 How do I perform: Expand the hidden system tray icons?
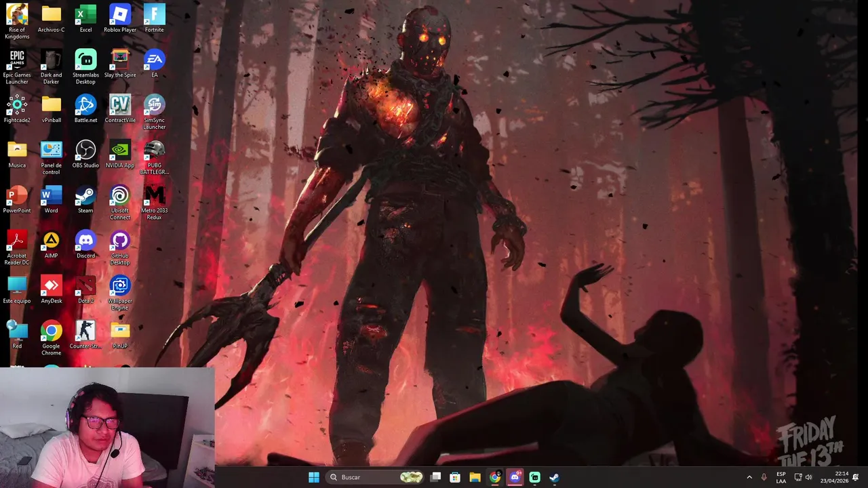coord(749,477)
